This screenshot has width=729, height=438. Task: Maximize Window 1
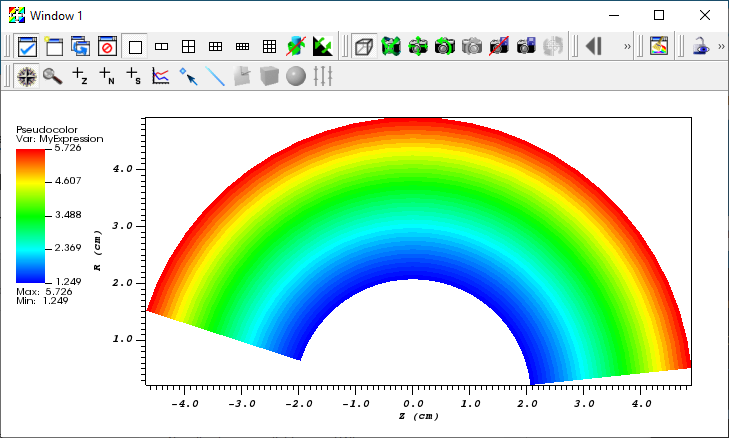coord(659,15)
